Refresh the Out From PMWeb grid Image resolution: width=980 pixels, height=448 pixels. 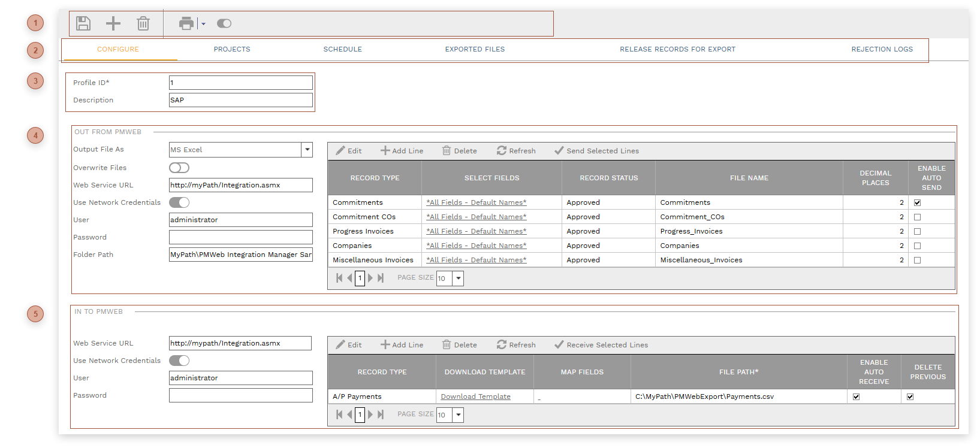[516, 151]
